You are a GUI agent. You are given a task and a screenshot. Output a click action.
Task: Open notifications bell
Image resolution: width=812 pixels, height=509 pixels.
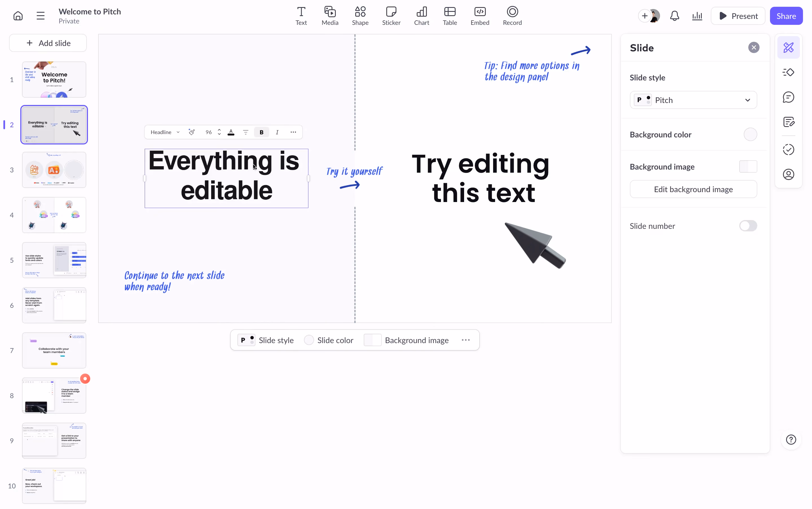click(674, 16)
